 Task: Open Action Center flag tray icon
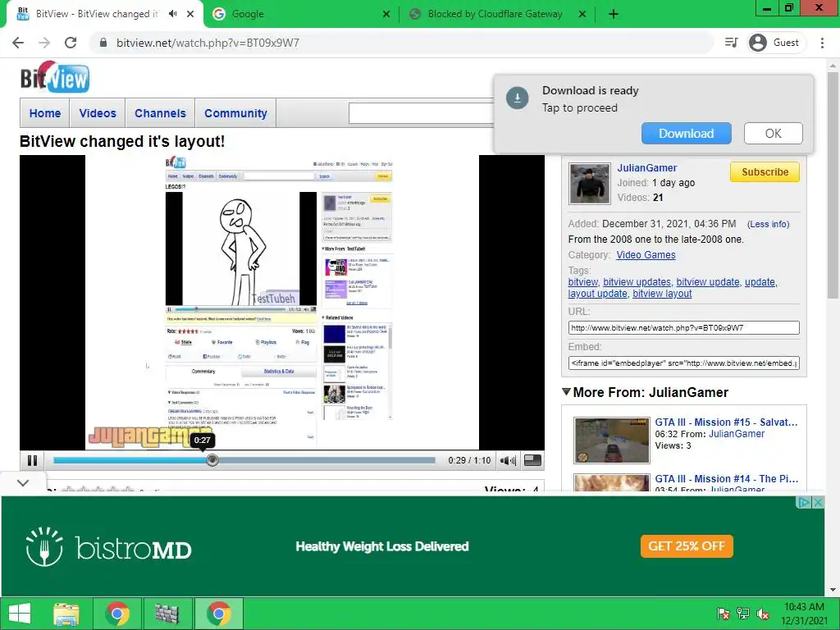[x=723, y=614]
